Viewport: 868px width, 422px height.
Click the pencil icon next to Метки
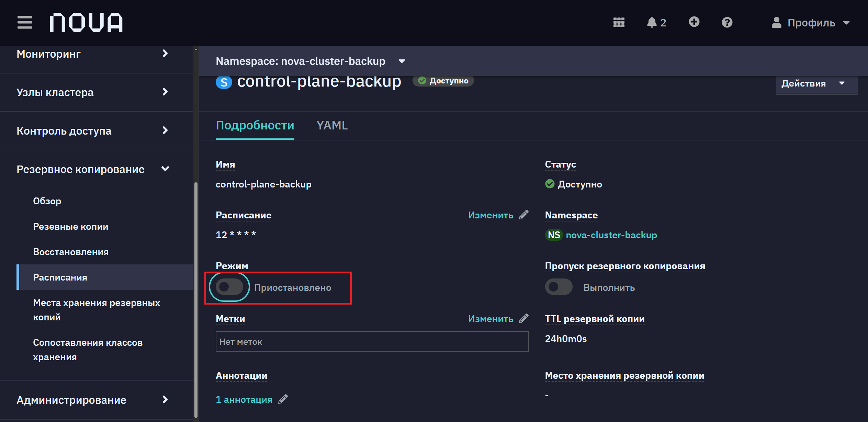tap(524, 319)
